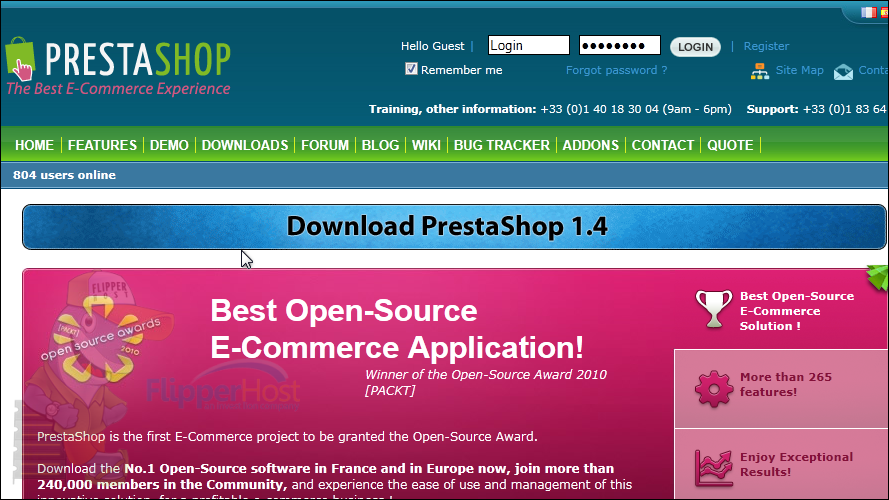This screenshot has height=500, width=889.
Task: Go to HOME in navigation bar
Action: [x=35, y=145]
